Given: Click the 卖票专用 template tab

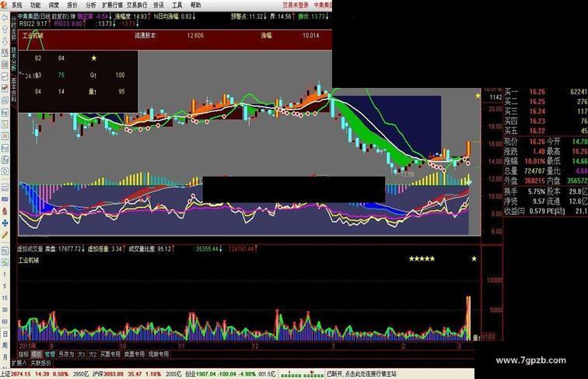Looking at the screenshot, I should pyautogui.click(x=135, y=354).
